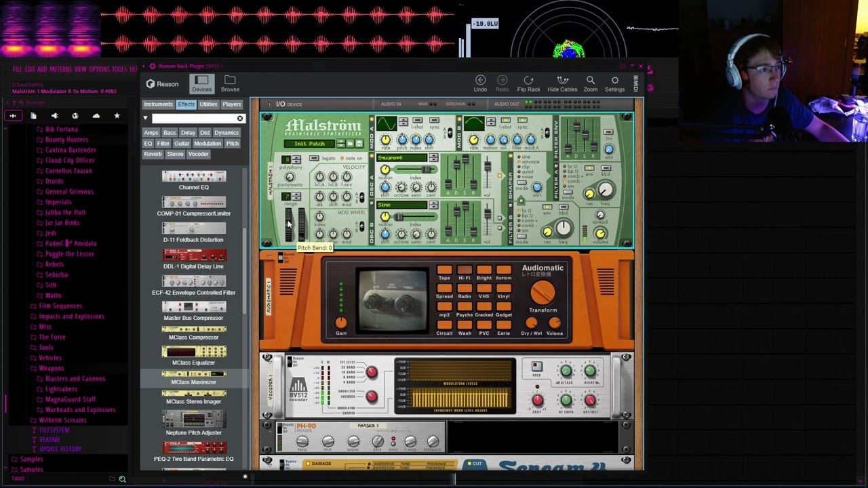The height and width of the screenshot is (488, 868).
Task: Select MClass Maximizer device thumbnail
Action: point(194,373)
